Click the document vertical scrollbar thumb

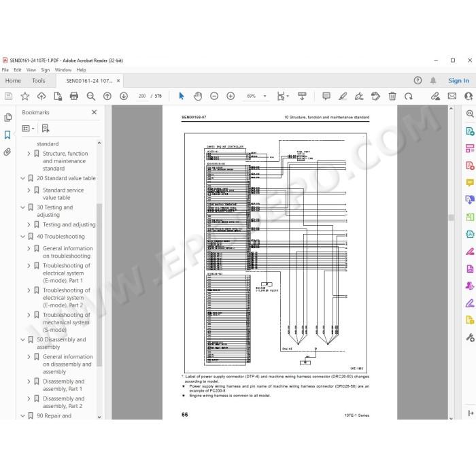(451, 218)
